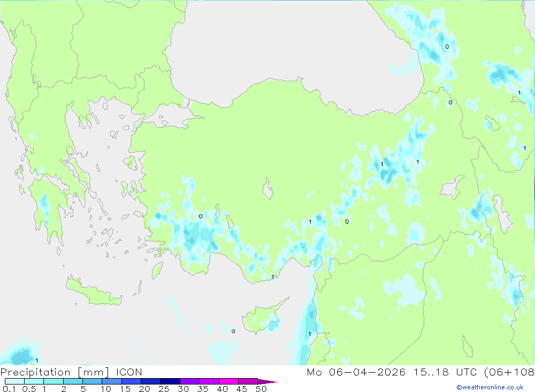The image size is (535, 392).
Task: Click the legend label '20'
Action: [144, 389]
